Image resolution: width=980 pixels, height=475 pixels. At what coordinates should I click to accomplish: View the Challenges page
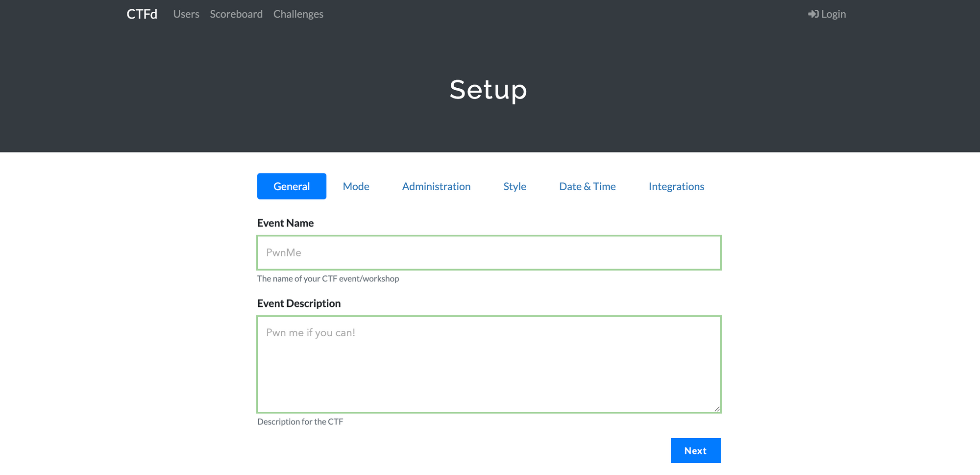pos(298,14)
